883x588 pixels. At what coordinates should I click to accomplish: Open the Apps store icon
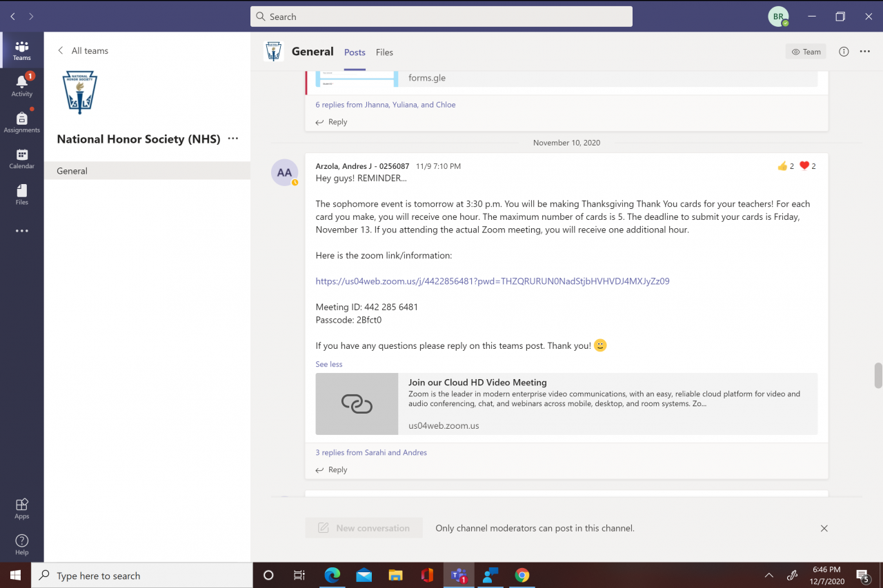point(21,508)
